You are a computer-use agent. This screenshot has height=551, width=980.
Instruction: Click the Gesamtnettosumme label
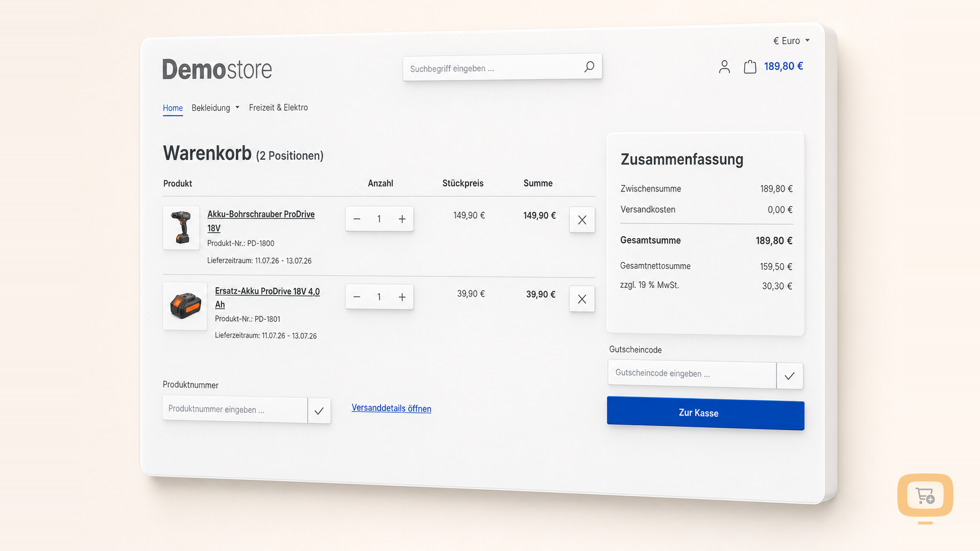pyautogui.click(x=655, y=266)
